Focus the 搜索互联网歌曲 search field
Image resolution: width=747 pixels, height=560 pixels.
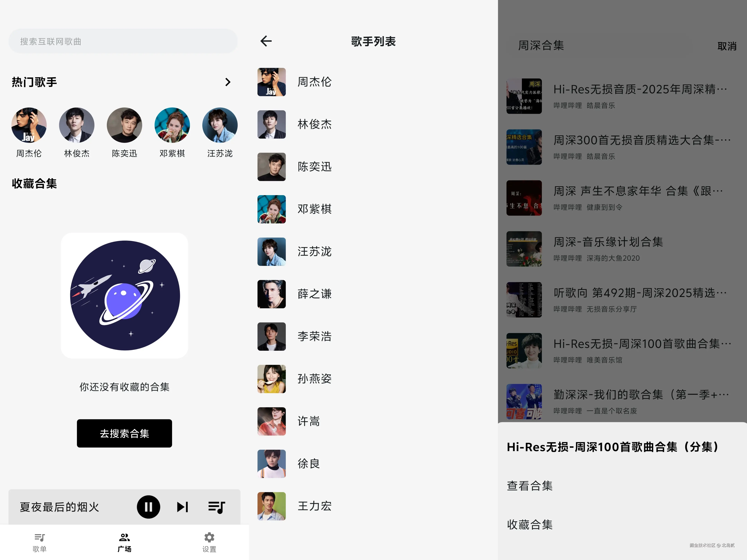click(x=123, y=41)
